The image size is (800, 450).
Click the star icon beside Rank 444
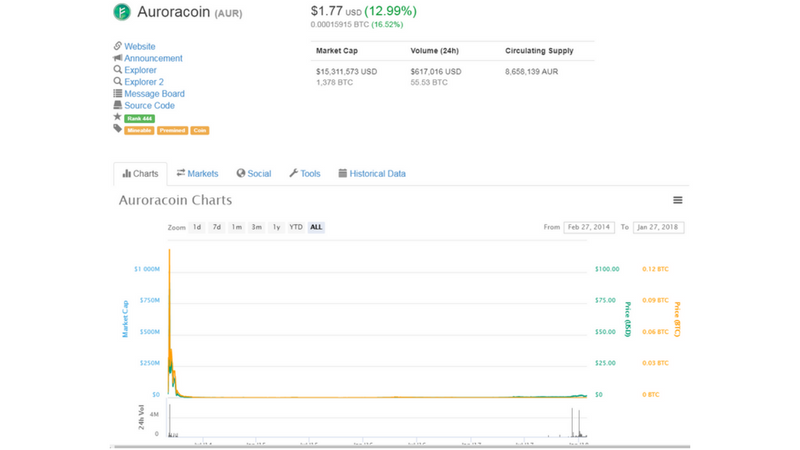117,117
